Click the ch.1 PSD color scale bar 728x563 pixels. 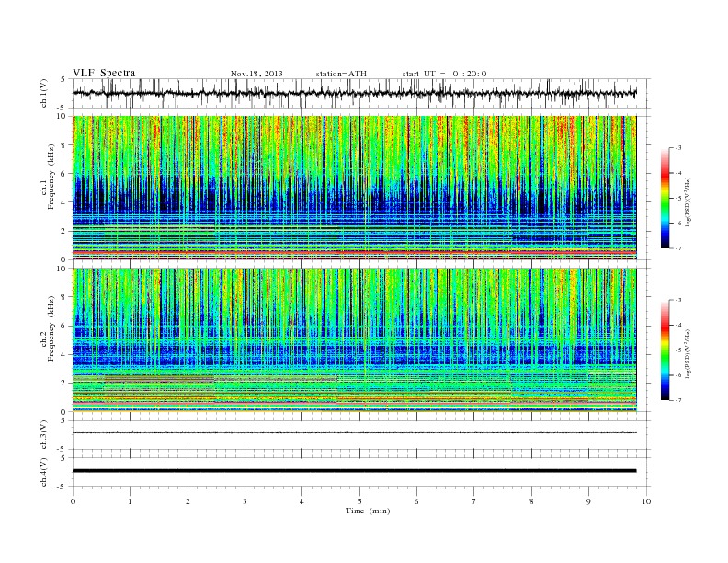[x=665, y=198]
